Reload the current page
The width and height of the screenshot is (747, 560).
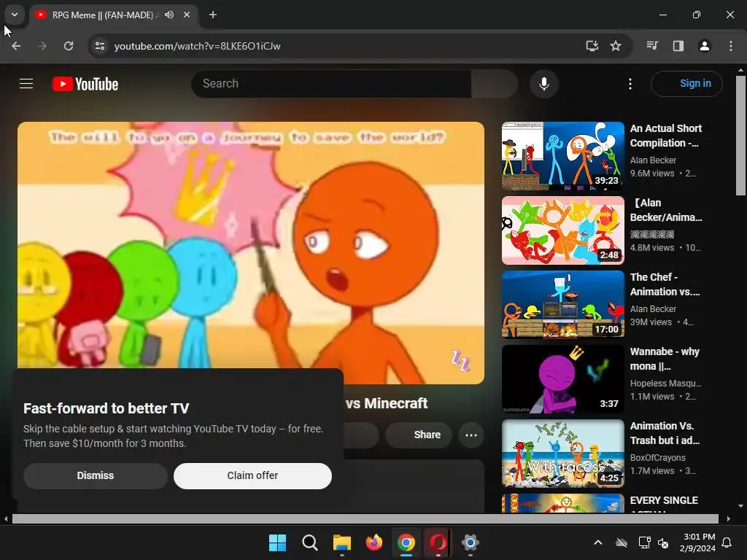click(69, 46)
